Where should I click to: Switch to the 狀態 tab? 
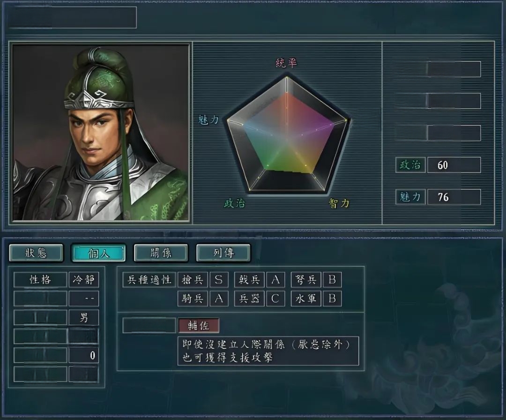coord(36,253)
